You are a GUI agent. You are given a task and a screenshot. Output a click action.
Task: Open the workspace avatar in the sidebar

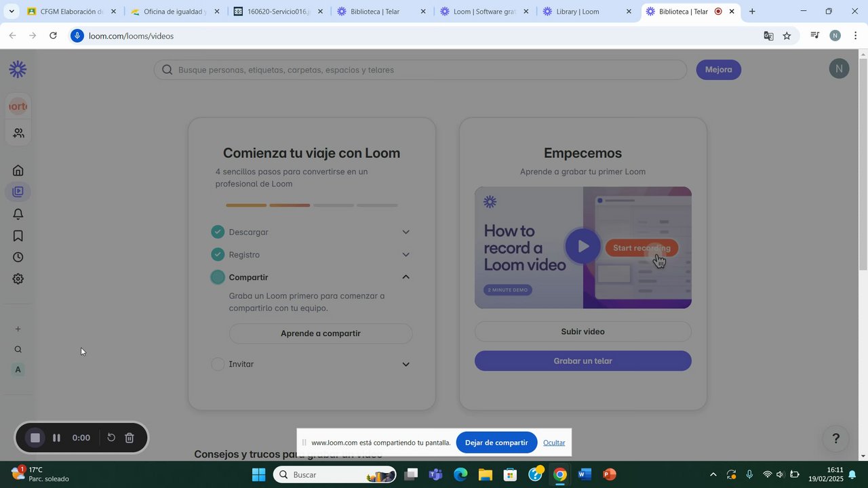coord(18,106)
